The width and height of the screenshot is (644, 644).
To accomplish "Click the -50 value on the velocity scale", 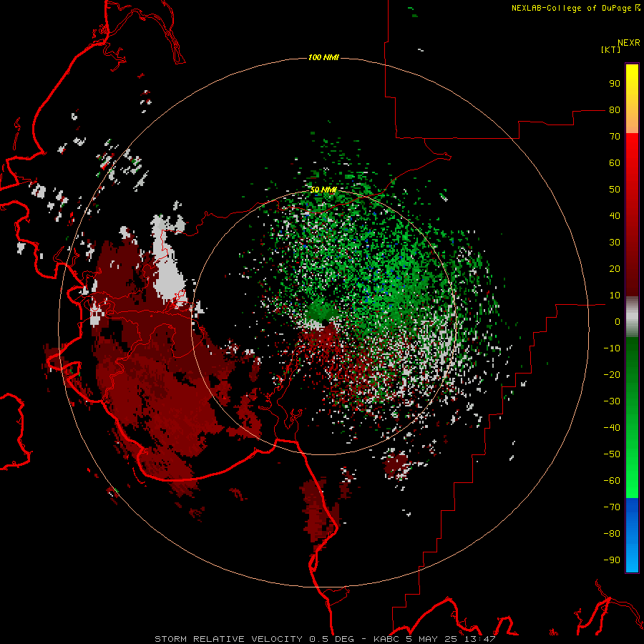I will pos(612,454).
